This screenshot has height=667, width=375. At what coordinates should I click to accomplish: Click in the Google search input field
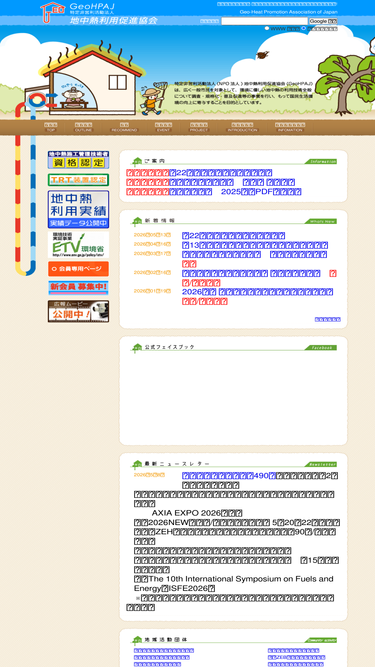[264, 21]
